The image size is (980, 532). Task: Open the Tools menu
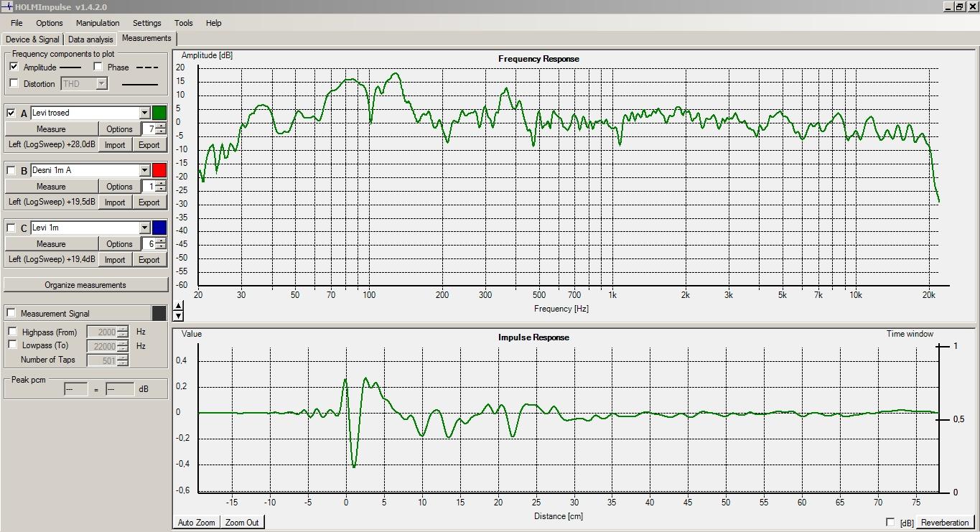(184, 23)
